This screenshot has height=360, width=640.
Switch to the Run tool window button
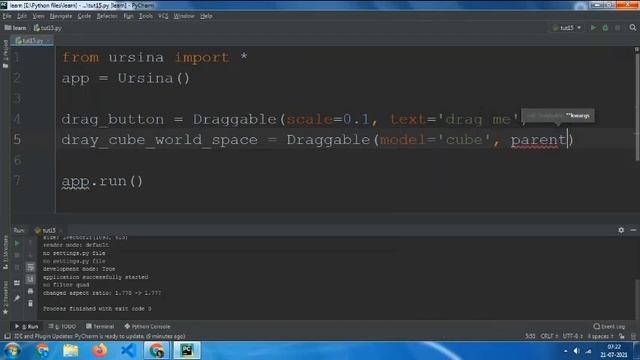point(27,327)
